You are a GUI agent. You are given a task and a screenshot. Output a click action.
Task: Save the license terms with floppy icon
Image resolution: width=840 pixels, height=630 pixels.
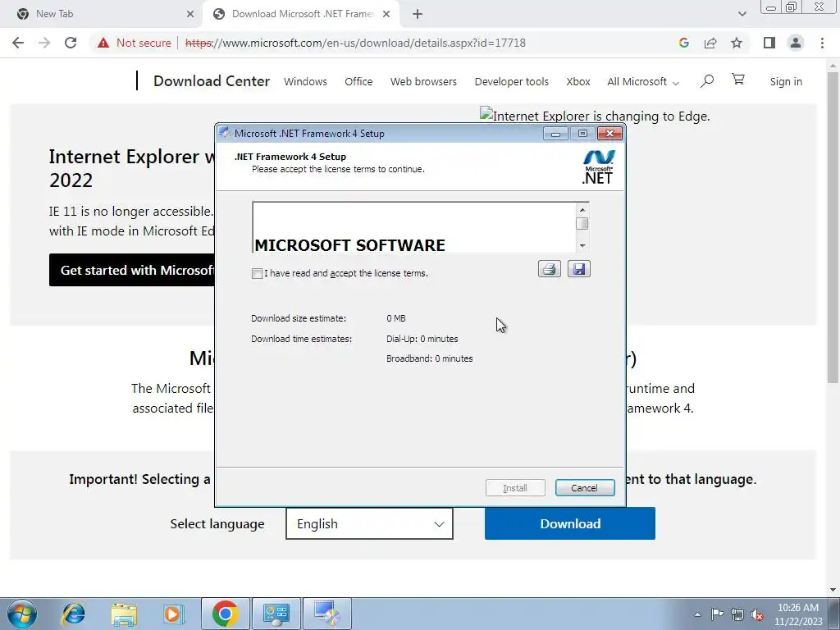(578, 269)
